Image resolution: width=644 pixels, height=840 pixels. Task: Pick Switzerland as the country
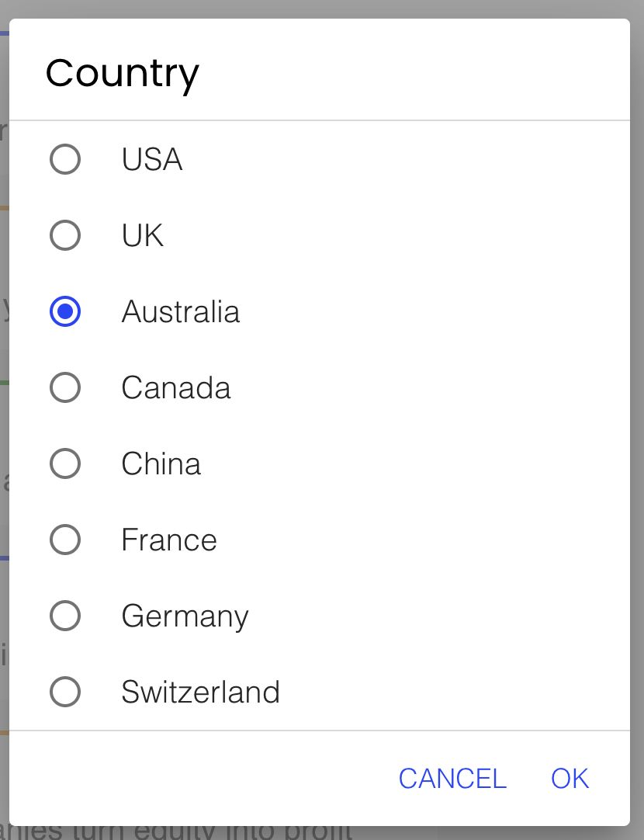coord(65,692)
